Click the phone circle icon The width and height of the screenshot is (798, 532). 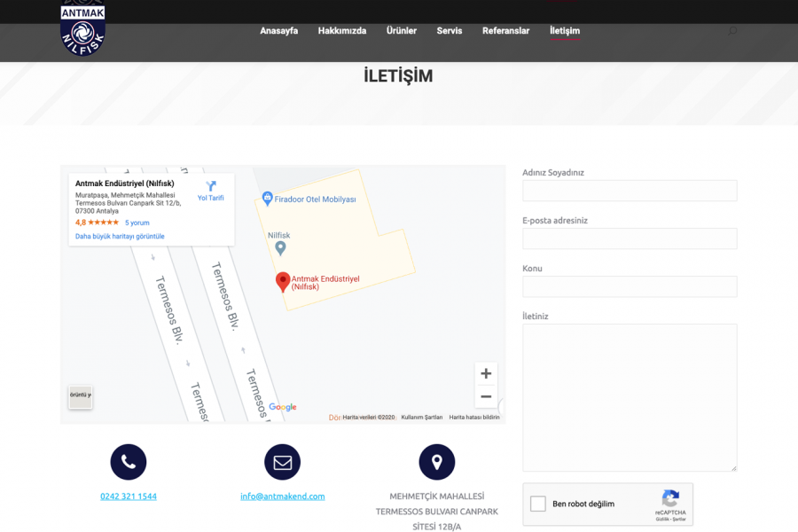click(x=129, y=462)
